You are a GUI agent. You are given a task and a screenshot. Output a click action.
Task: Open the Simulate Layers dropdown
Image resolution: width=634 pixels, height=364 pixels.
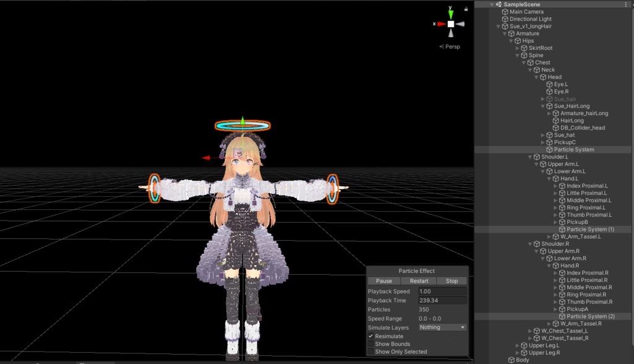[x=442, y=327]
